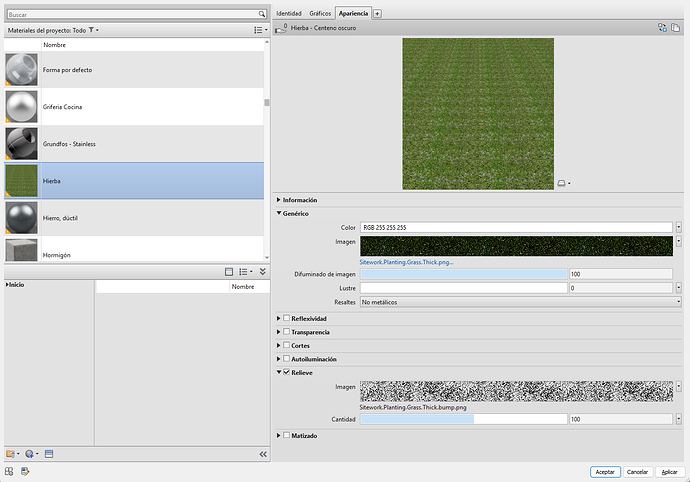Click the RGB 255 255 255 color field

click(x=516, y=227)
